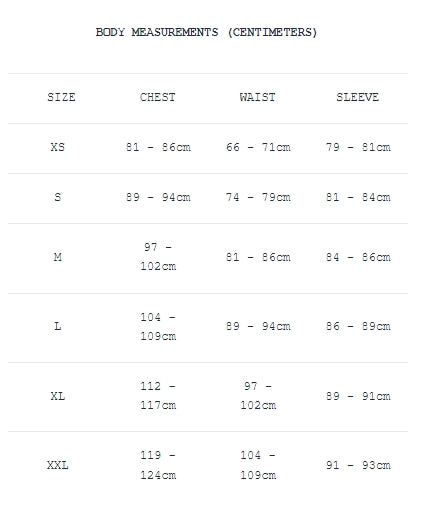The width and height of the screenshot is (448, 518).
Task: Select chest value 81 - 86cm
Action: click(158, 147)
